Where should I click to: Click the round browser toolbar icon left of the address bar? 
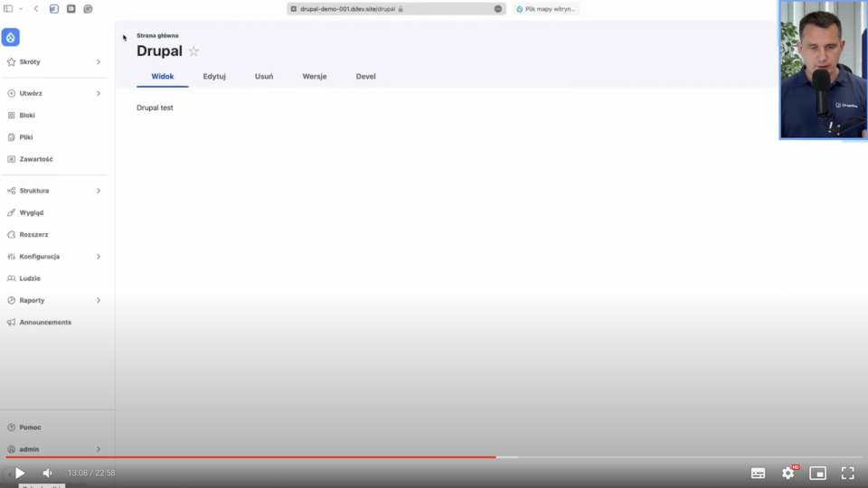pos(88,9)
